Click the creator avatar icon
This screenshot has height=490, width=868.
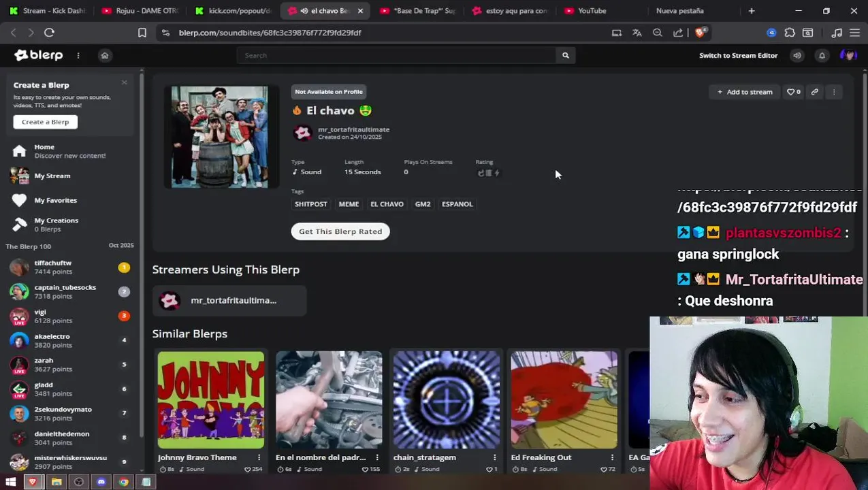[x=303, y=133]
